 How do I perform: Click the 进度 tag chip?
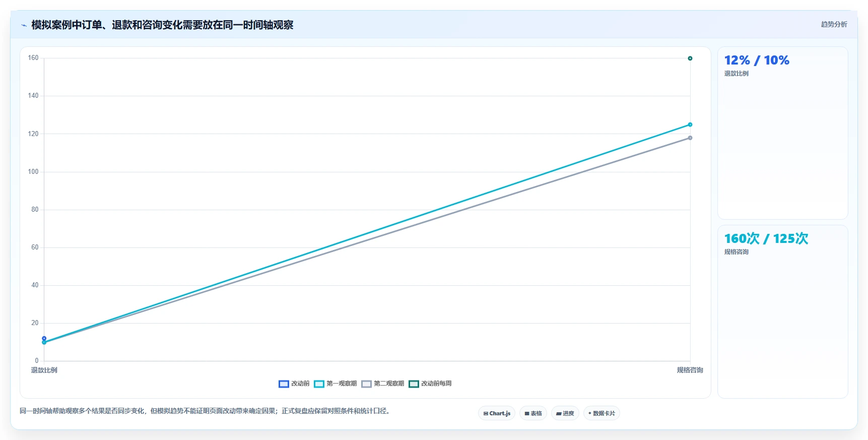[565, 413]
